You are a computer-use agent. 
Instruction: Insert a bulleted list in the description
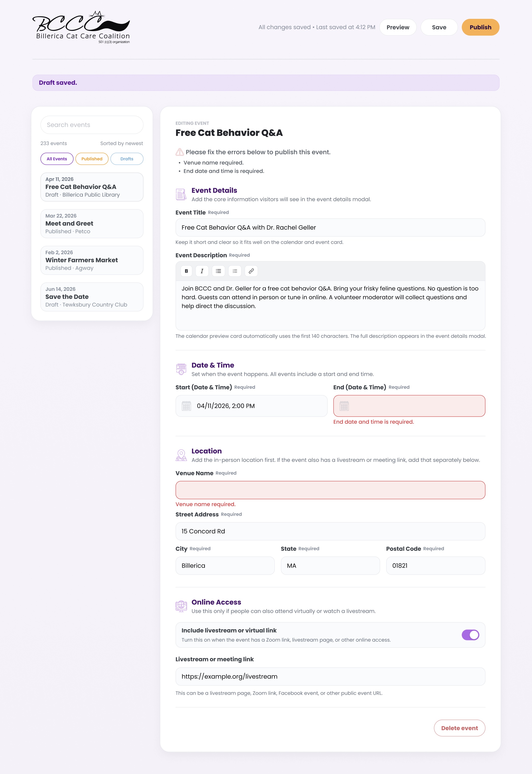coord(218,271)
